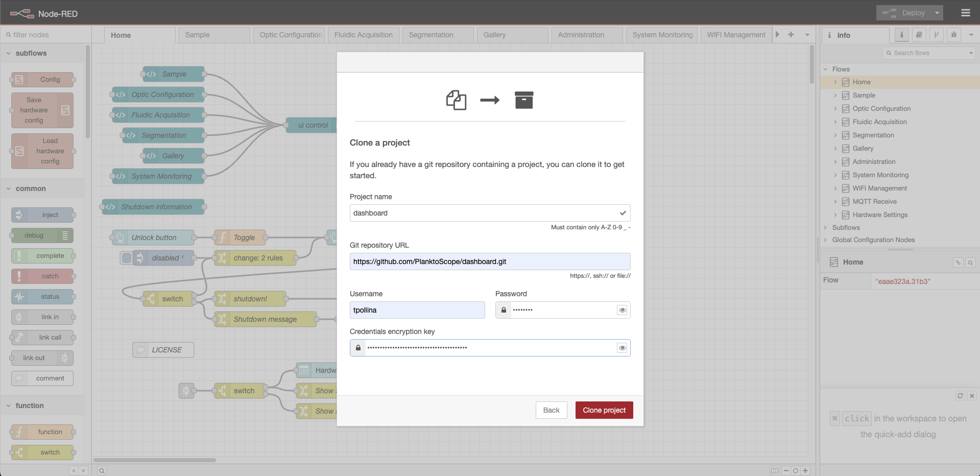Viewport: 980px width, 476px height.
Task: Open the sidebar tabs dropdown
Action: pos(971,35)
